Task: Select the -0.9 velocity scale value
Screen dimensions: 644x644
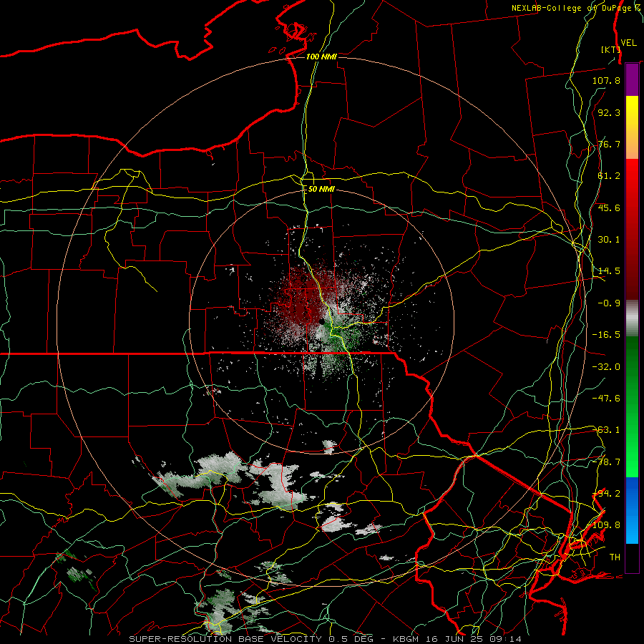Action: coord(609,303)
